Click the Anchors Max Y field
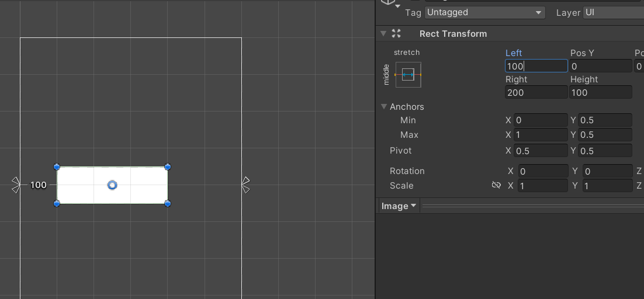This screenshot has height=299, width=644. click(x=605, y=134)
